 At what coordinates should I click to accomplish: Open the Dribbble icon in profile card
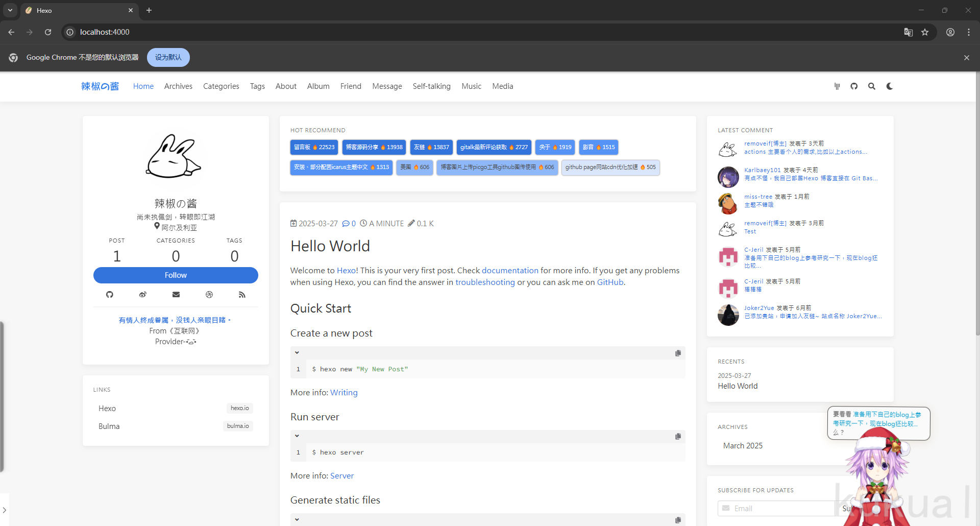pyautogui.click(x=209, y=295)
